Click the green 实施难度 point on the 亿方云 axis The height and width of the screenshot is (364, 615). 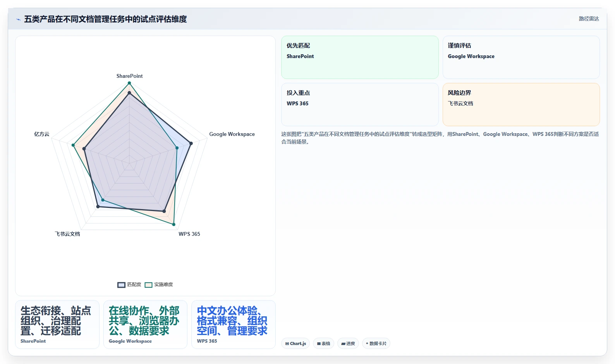[x=73, y=145]
